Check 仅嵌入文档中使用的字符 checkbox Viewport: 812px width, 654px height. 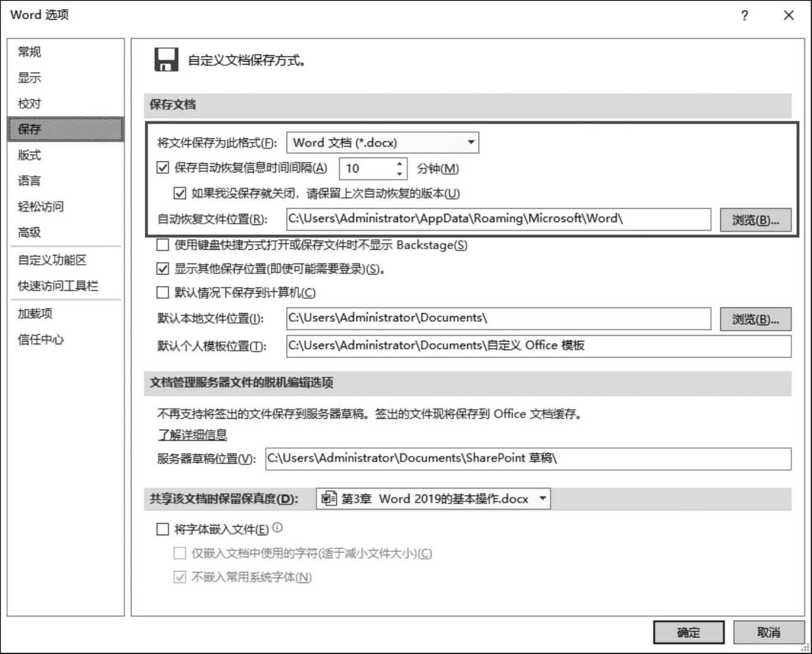180,554
